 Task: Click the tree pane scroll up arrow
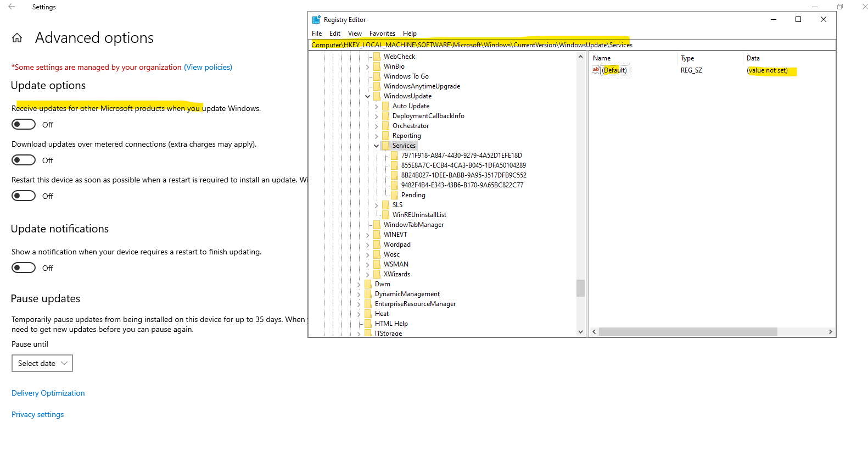[x=580, y=57]
